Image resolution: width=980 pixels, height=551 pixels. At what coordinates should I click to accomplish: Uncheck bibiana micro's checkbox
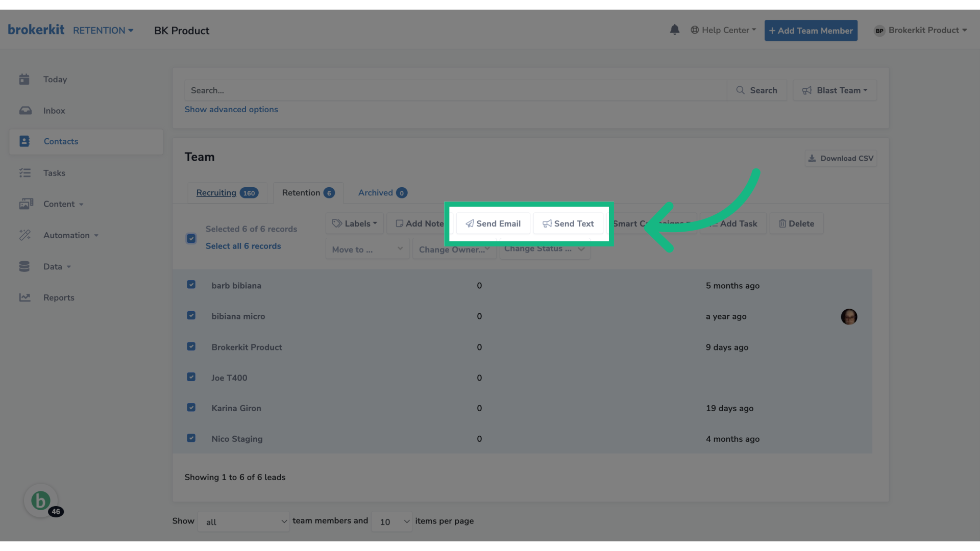(x=191, y=315)
